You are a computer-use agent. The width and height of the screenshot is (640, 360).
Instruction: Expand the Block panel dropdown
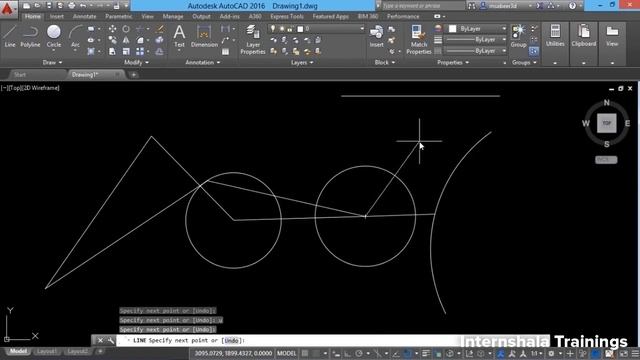tap(385, 62)
